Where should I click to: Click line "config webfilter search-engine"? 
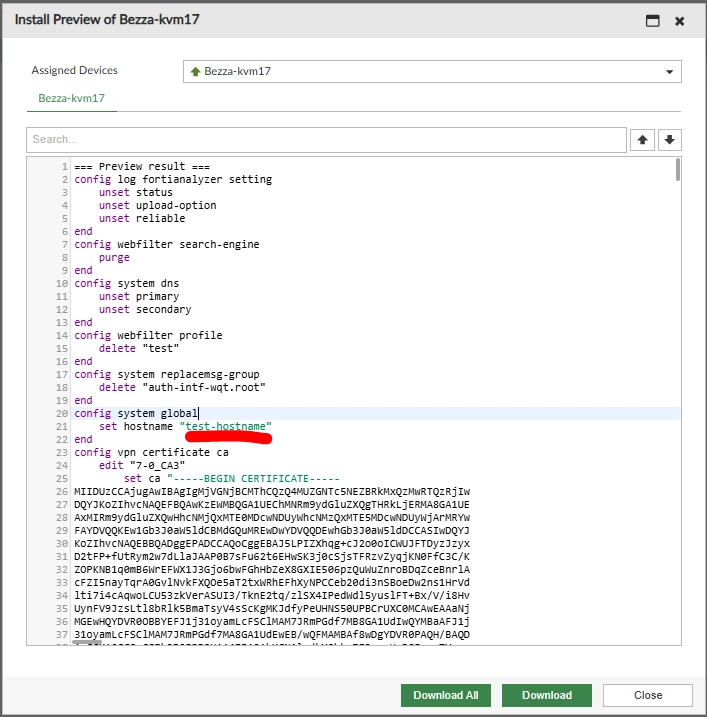pyautogui.click(x=166, y=244)
